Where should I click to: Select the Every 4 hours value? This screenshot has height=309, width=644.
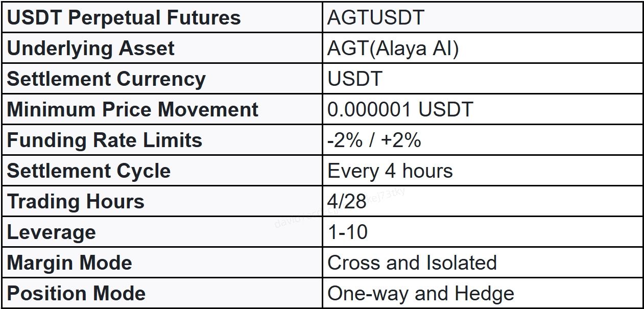pos(390,171)
